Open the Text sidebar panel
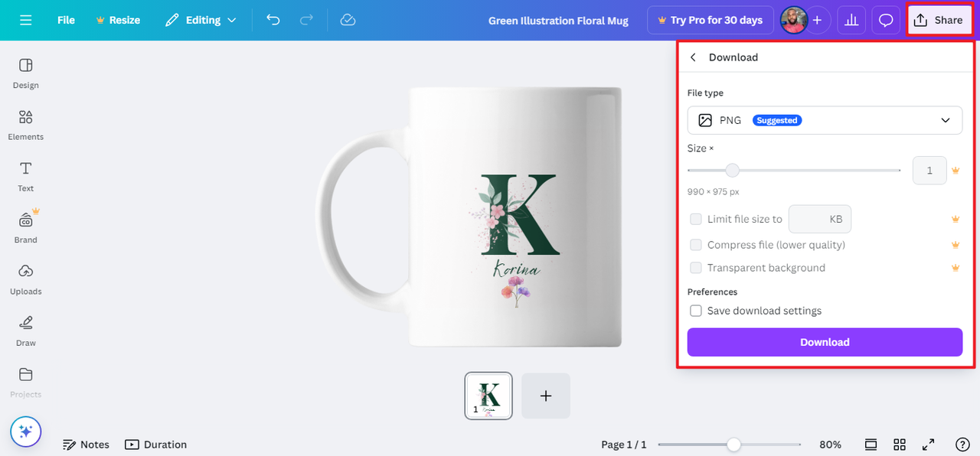The image size is (980, 456). (26, 176)
